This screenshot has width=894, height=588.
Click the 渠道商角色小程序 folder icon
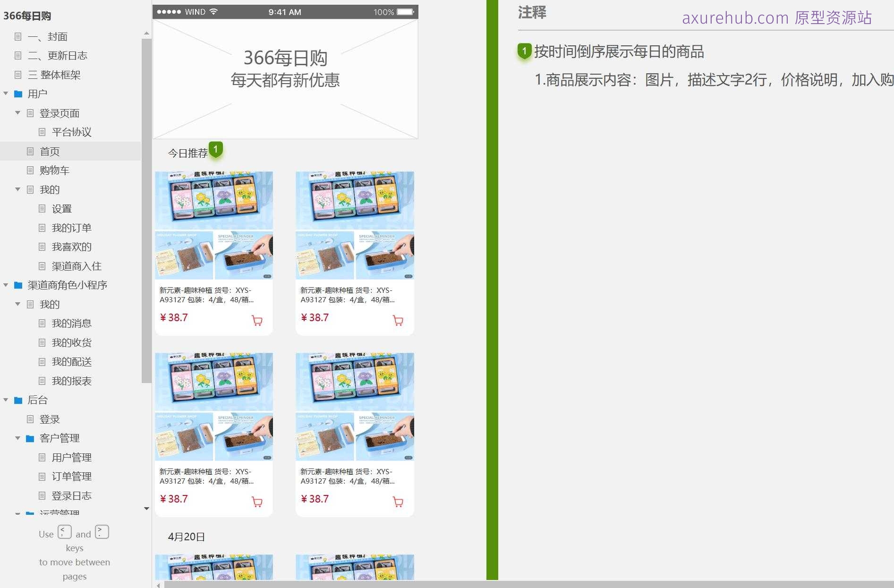(x=18, y=285)
